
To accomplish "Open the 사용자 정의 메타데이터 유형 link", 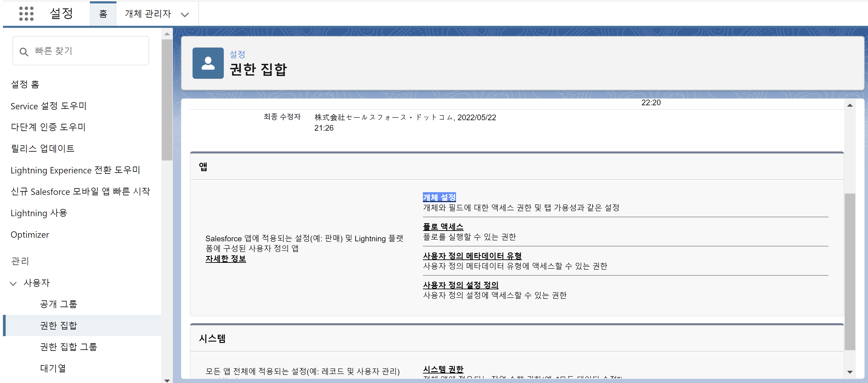I will tap(472, 256).
